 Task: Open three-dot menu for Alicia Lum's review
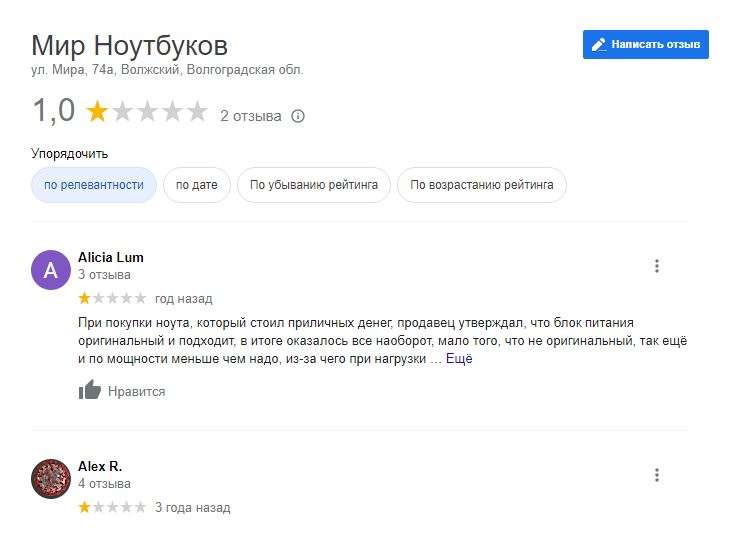click(x=657, y=266)
